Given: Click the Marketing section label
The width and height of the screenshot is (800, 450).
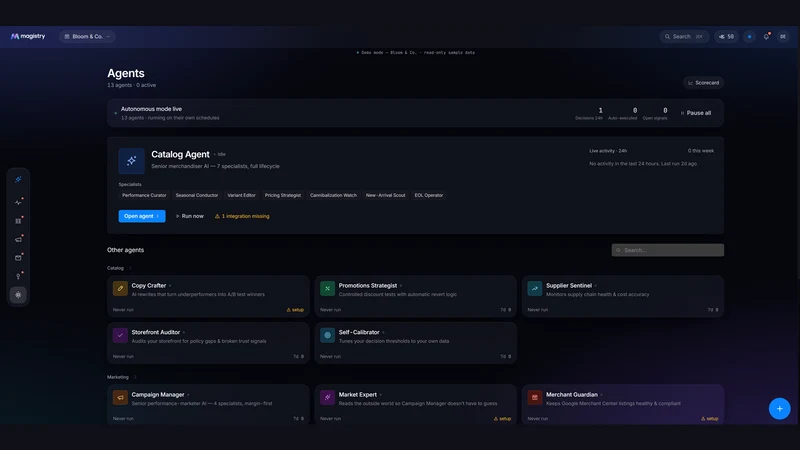Looking at the screenshot, I should (x=118, y=377).
